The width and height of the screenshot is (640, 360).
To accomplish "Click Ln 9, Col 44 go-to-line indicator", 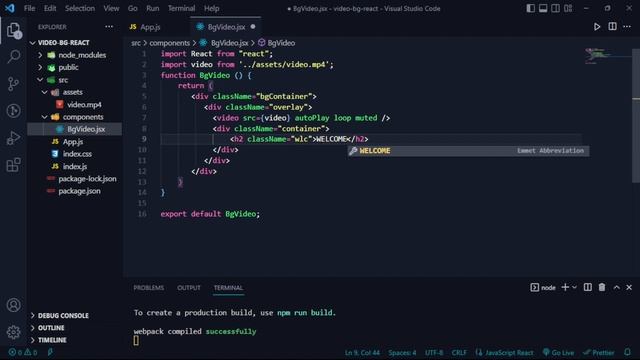I will [x=362, y=352].
